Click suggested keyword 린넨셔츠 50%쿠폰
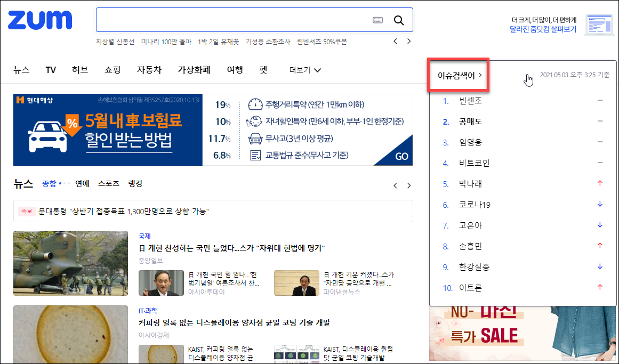Image resolution: width=619 pixels, height=364 pixels. [x=321, y=42]
